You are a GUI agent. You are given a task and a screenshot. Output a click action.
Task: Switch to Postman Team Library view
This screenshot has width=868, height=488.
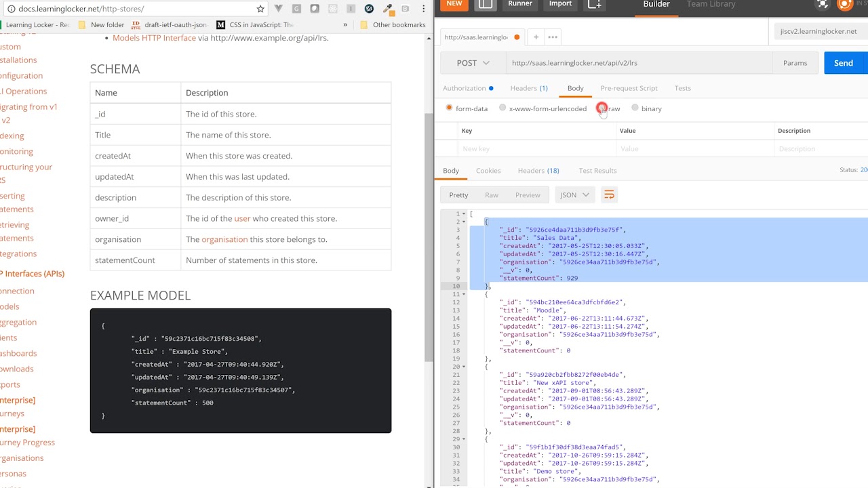point(711,4)
